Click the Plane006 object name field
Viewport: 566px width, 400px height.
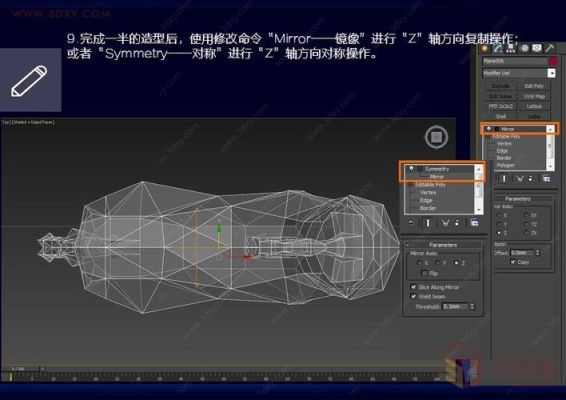point(515,61)
